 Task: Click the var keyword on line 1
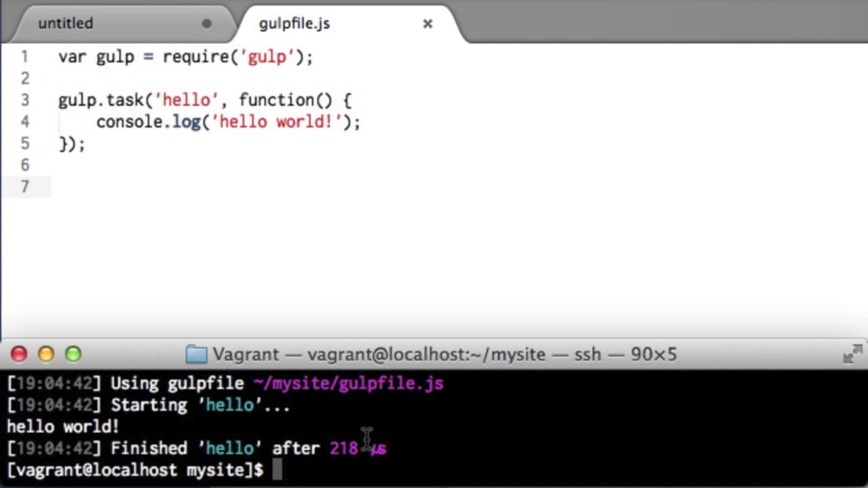click(72, 57)
